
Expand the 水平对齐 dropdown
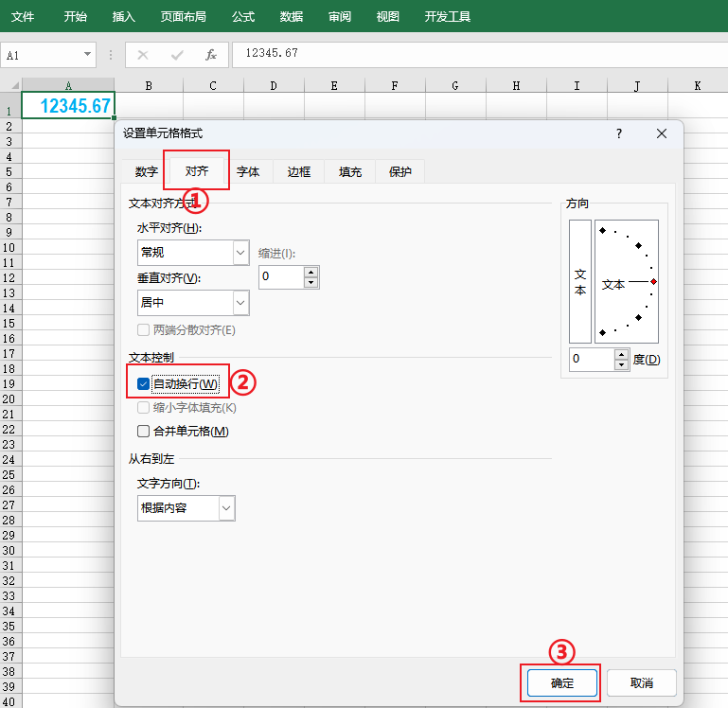(240, 253)
